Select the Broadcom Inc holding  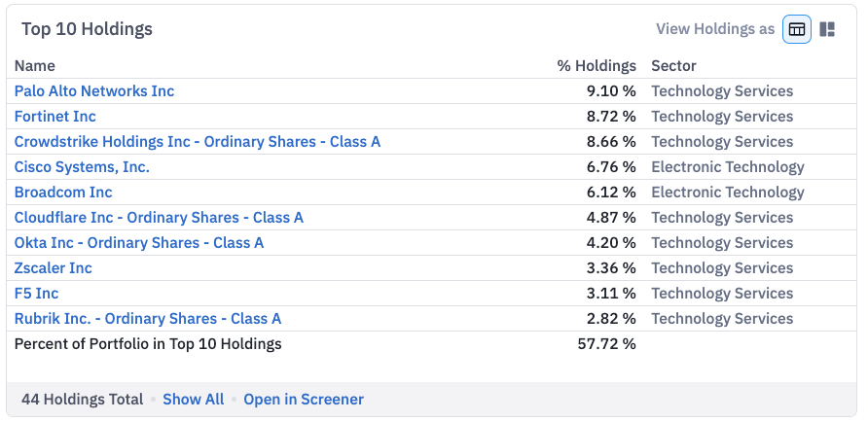63,192
